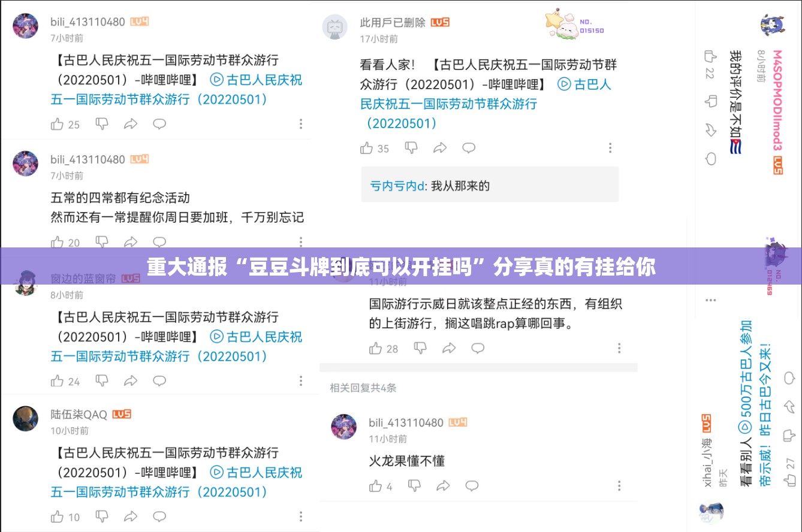Click the 豆豆斗牌 headline banner

point(401,266)
